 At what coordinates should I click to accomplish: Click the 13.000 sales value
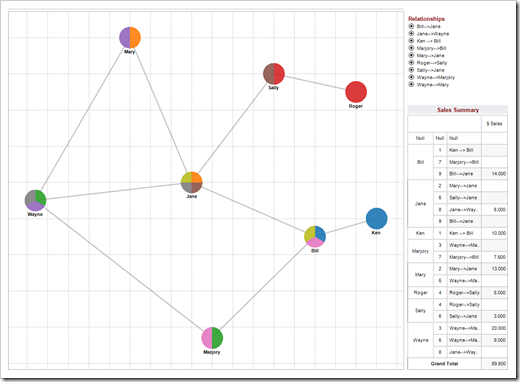tap(498, 269)
